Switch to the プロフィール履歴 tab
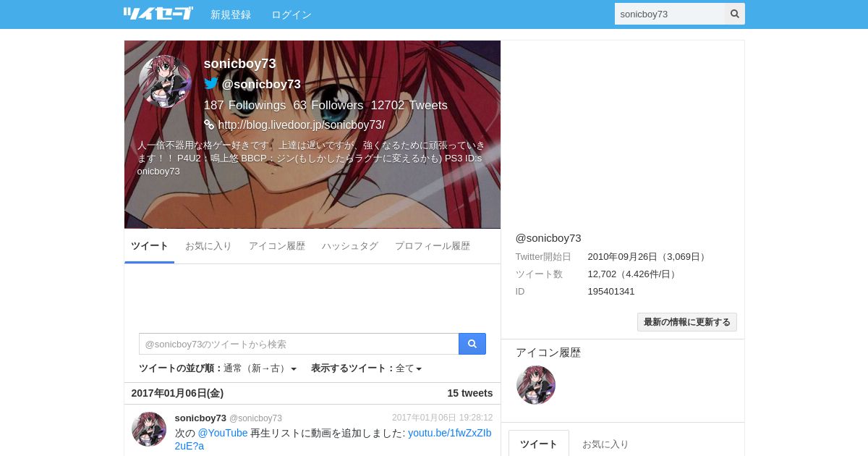 point(433,246)
